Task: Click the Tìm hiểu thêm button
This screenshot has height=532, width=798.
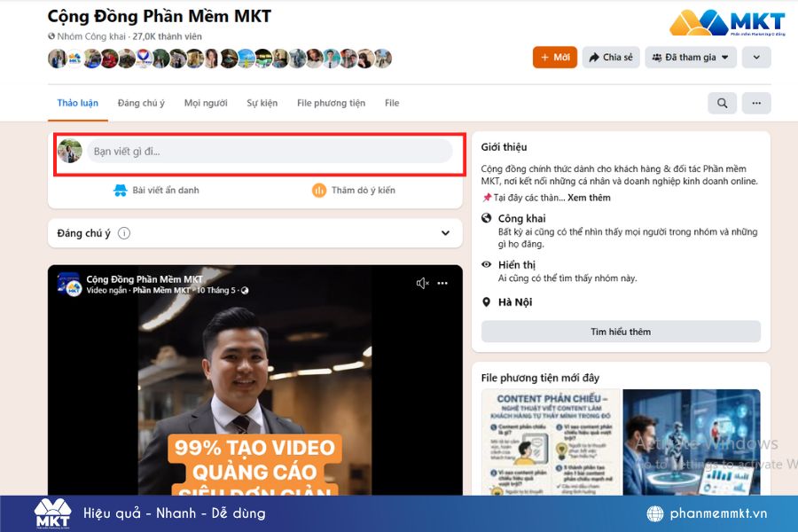Action: (x=621, y=332)
